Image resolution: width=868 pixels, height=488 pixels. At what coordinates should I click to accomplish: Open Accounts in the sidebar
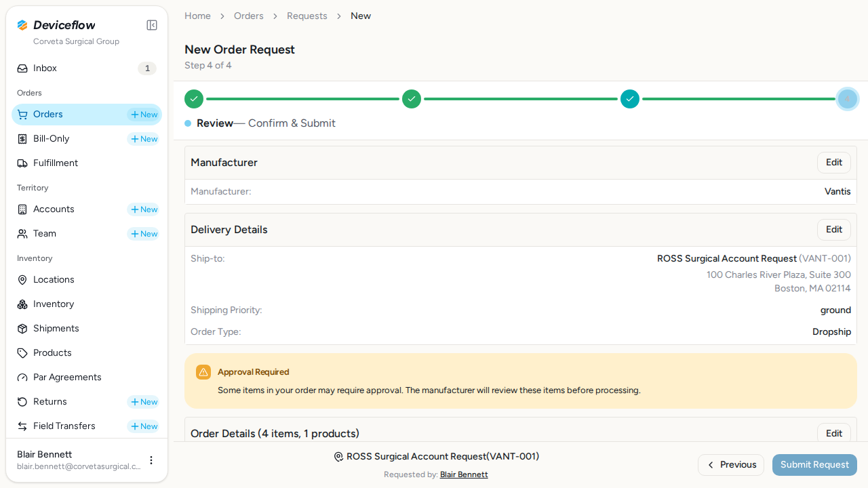point(54,209)
